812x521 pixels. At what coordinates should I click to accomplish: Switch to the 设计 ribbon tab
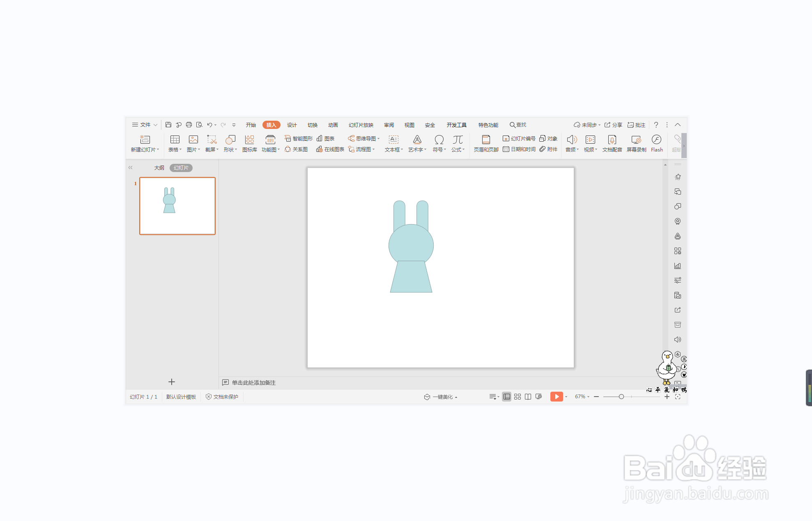(x=292, y=125)
